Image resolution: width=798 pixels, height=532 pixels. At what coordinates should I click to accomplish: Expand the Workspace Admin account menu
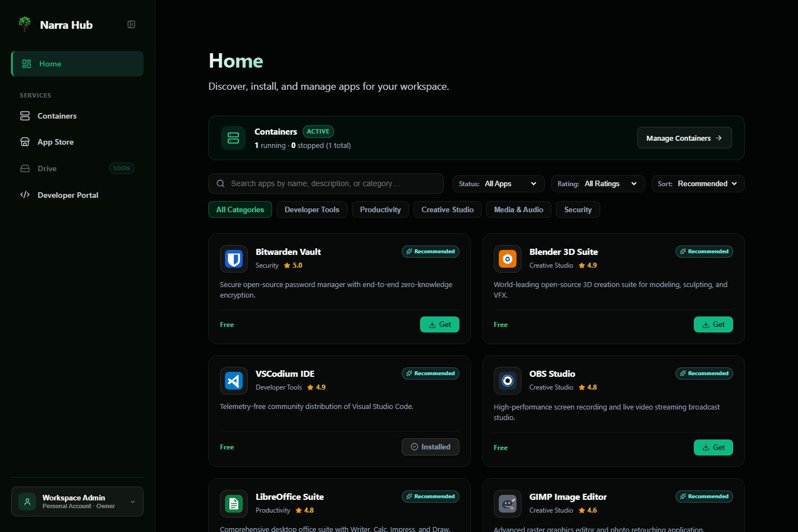(77, 502)
